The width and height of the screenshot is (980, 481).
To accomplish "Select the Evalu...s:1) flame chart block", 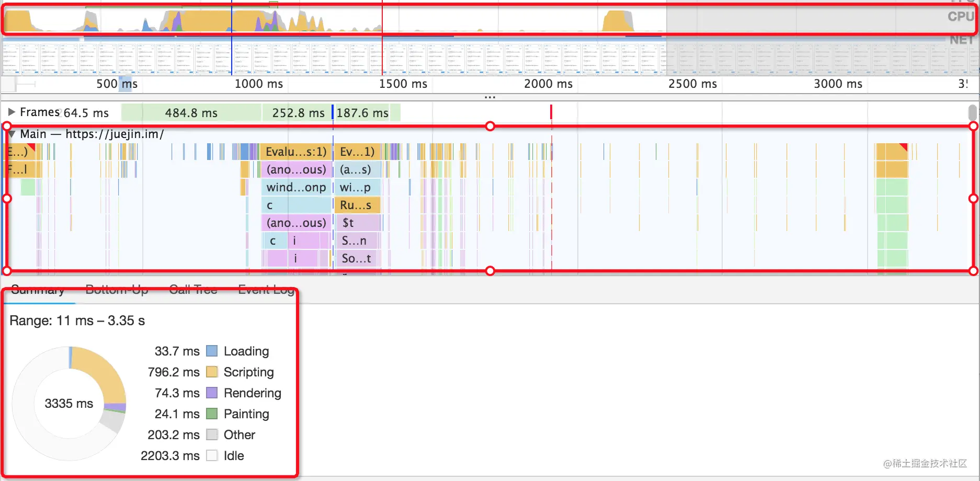I will pos(296,152).
